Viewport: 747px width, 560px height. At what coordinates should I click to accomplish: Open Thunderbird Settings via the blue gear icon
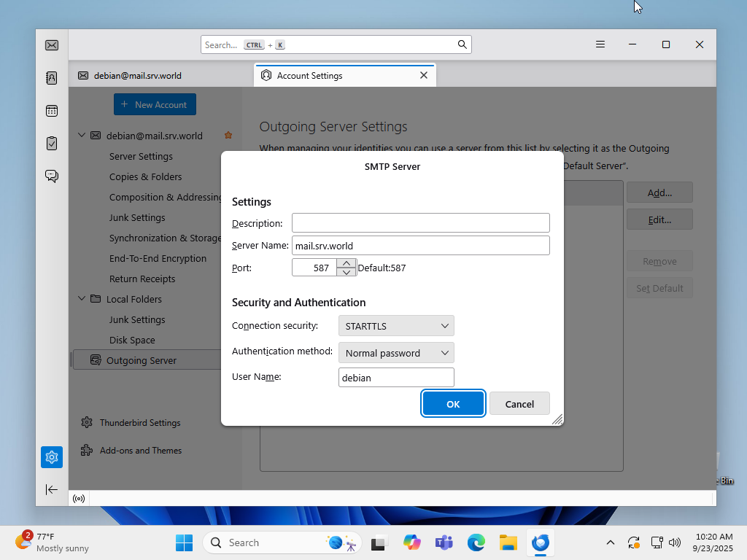pyautogui.click(x=51, y=456)
